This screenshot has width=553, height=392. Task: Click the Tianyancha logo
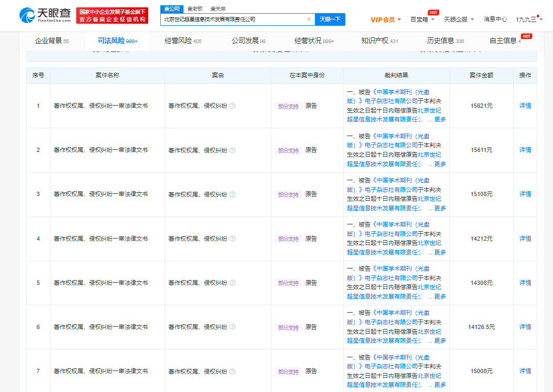45,15
